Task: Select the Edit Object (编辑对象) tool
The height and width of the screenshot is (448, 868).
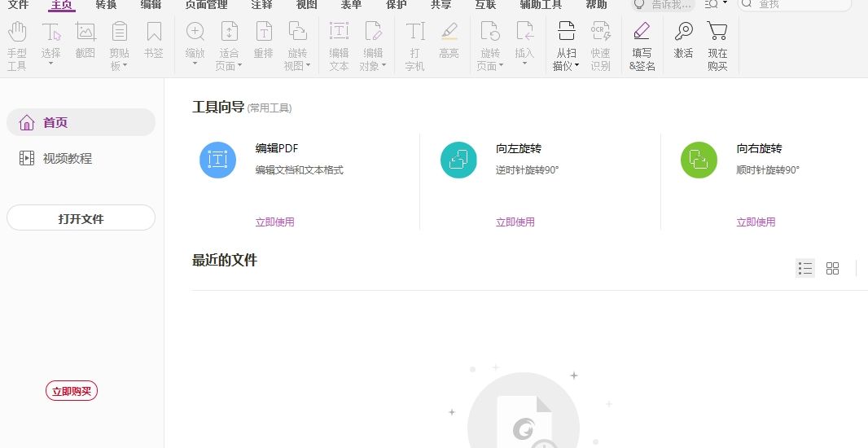Action: 373,46
